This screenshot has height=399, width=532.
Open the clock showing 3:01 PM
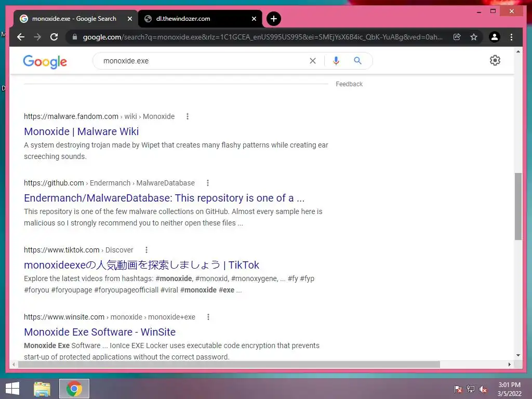pos(509,389)
